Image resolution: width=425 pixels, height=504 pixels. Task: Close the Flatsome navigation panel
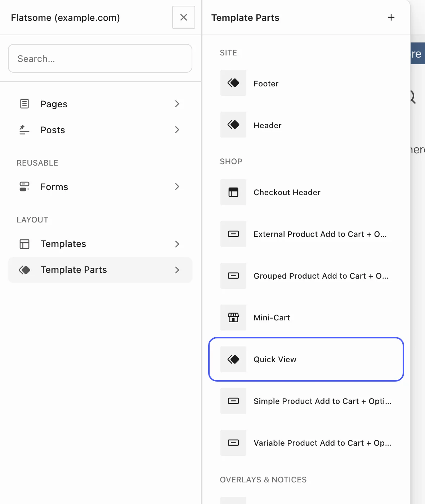184,17
